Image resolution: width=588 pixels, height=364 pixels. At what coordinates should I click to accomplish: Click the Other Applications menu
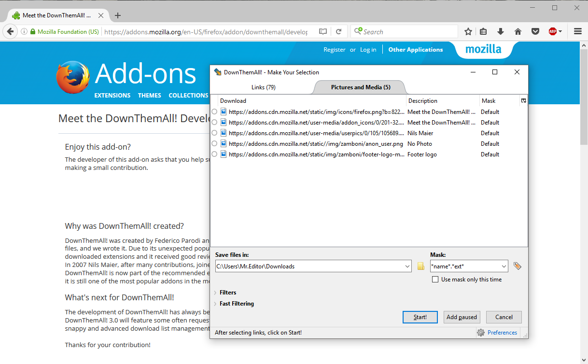[x=416, y=50]
